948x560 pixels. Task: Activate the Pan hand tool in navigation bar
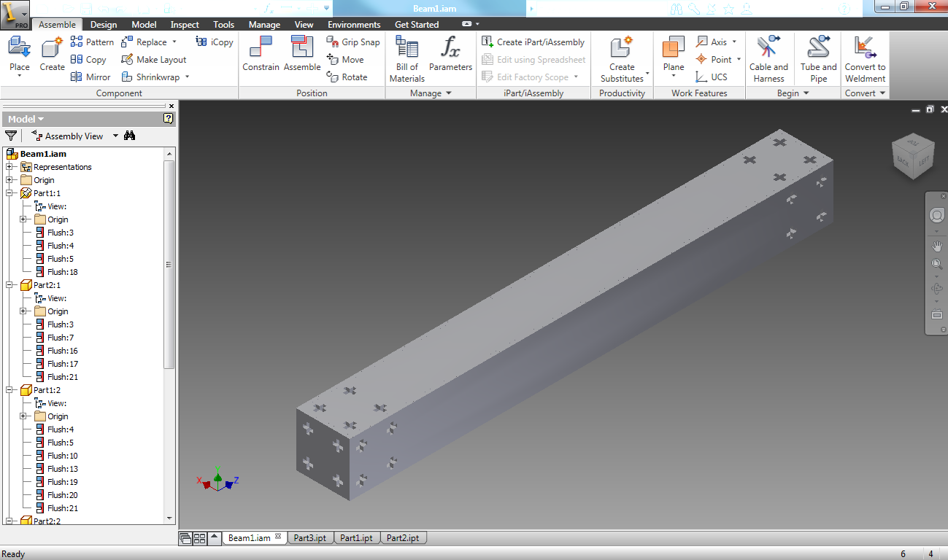(936, 247)
